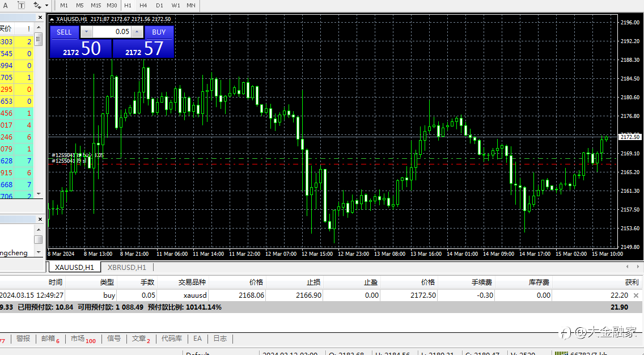
Task: Switch chart to H4 timeframe
Action: tap(143, 5)
